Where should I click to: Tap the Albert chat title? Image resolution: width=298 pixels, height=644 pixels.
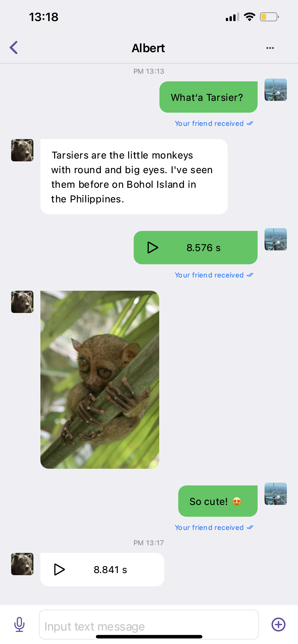[x=148, y=48]
